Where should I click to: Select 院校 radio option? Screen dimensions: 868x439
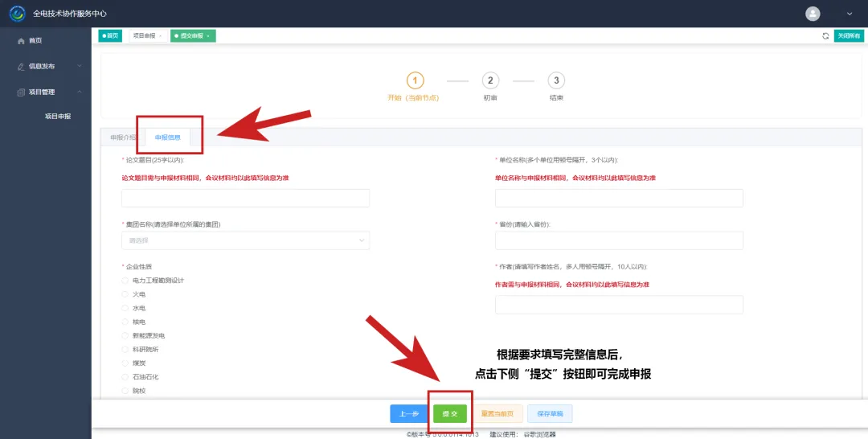(x=125, y=391)
